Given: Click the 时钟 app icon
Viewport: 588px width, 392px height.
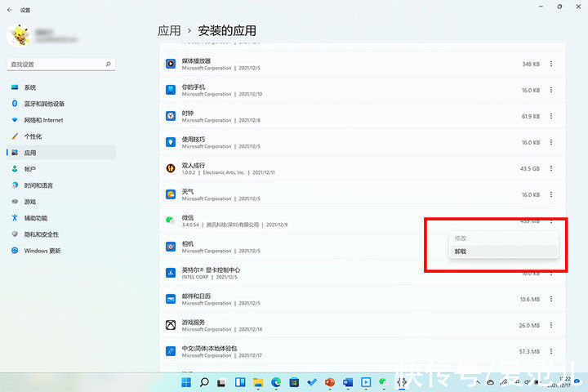Looking at the screenshot, I should coord(171,116).
